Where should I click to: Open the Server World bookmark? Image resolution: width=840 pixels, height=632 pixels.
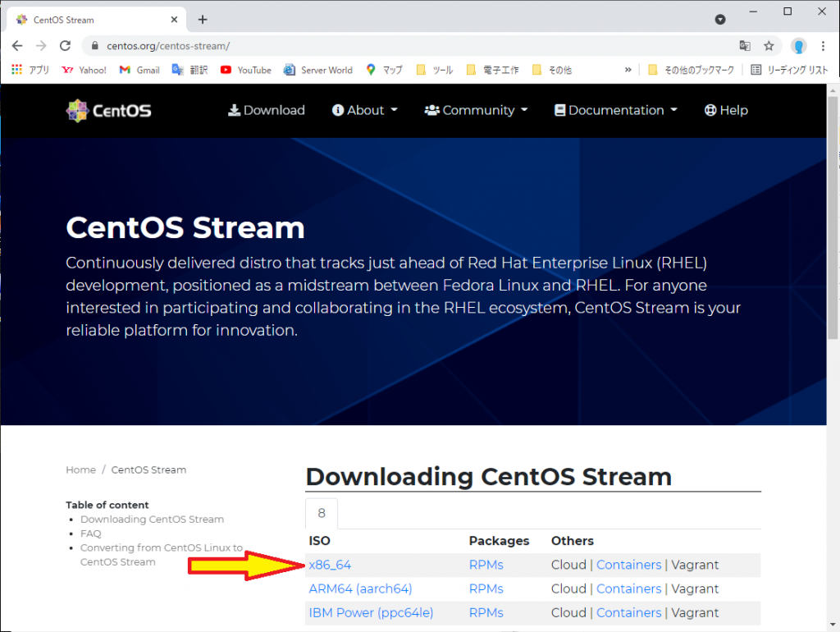click(x=318, y=70)
